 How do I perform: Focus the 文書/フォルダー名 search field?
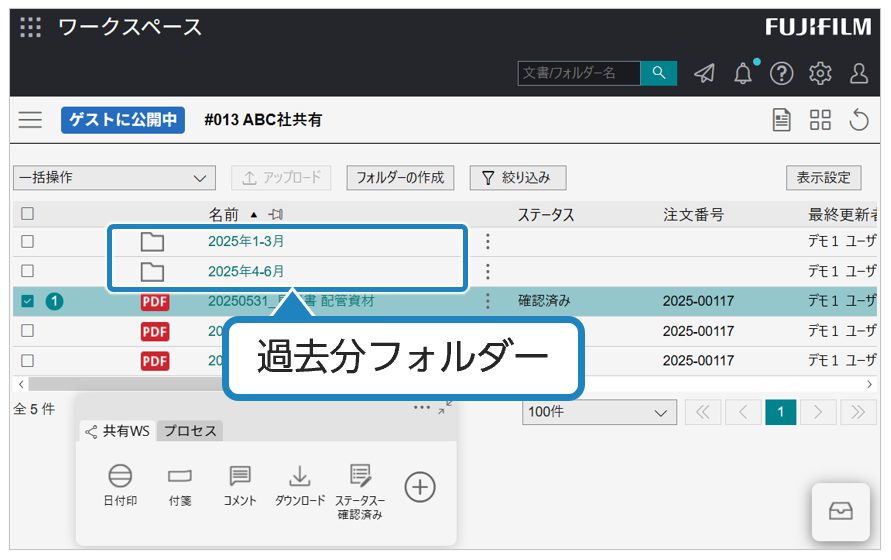579,73
